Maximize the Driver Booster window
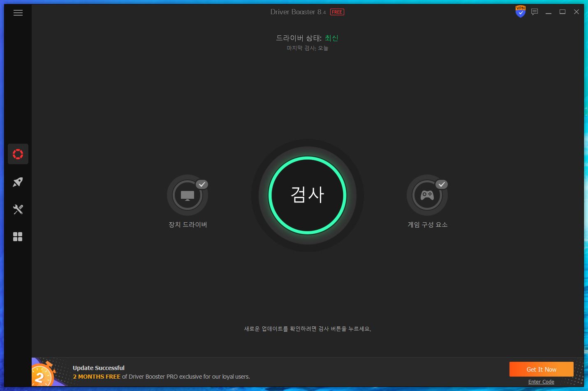This screenshot has width=588, height=391. click(563, 12)
